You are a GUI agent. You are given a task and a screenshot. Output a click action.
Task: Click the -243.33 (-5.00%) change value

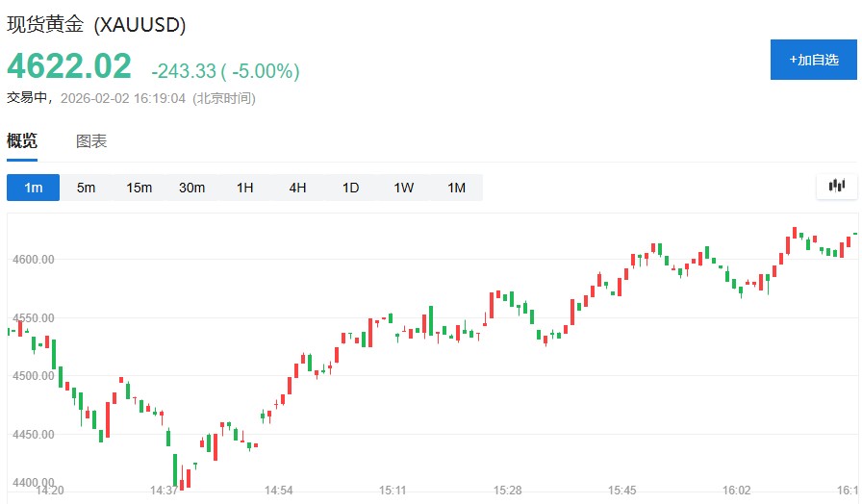[x=225, y=71]
